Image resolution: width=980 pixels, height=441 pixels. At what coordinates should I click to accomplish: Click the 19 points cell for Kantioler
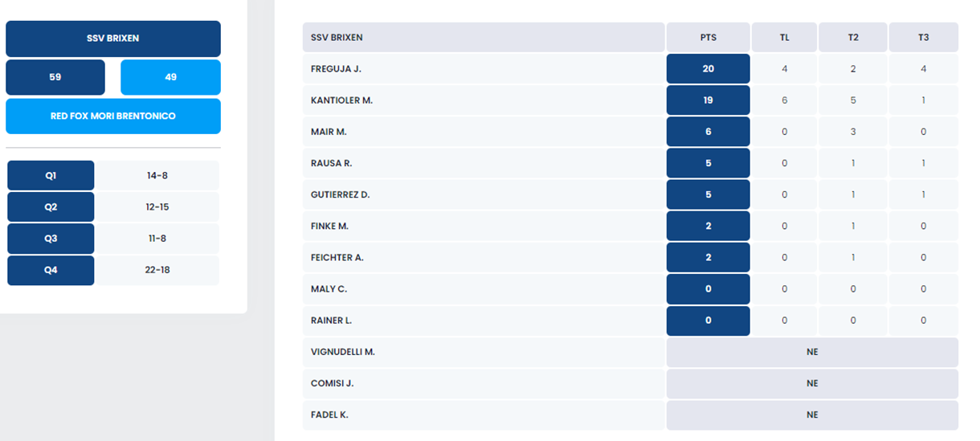tap(708, 100)
